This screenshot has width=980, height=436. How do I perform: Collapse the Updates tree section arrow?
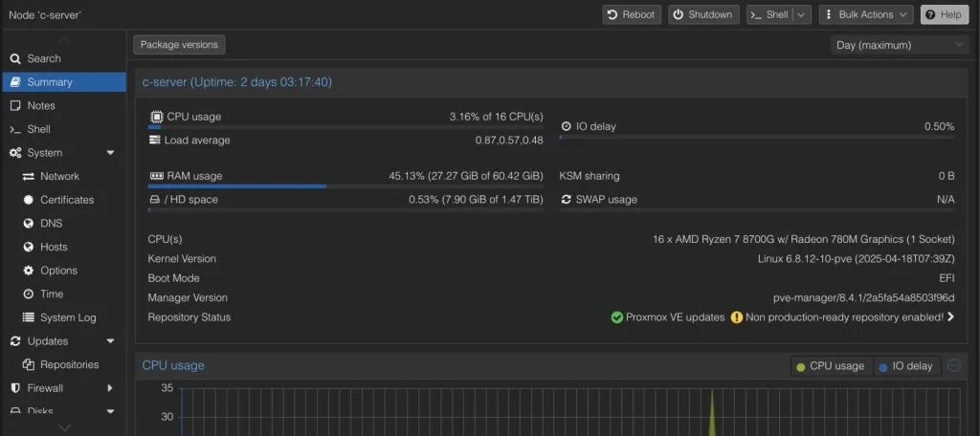[111, 341]
